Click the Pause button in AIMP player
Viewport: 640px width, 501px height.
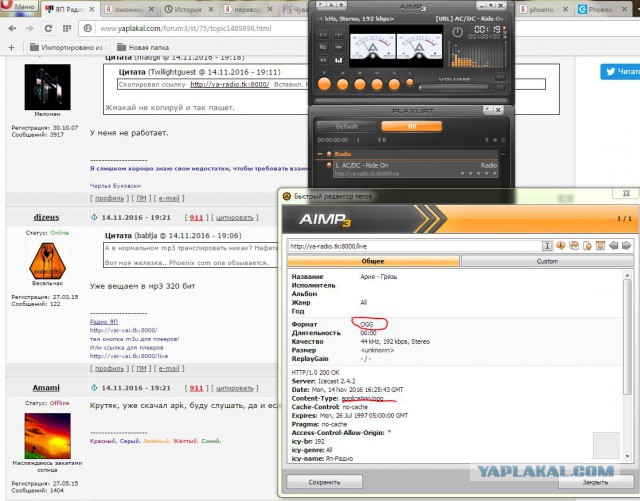pos(342,84)
